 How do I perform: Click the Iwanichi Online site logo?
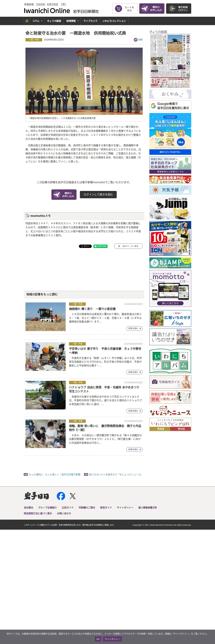pyautogui.click(x=47, y=11)
